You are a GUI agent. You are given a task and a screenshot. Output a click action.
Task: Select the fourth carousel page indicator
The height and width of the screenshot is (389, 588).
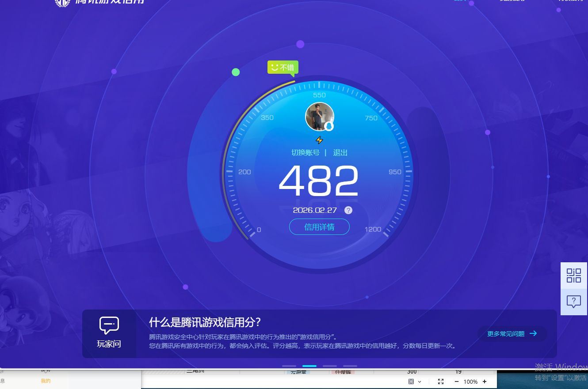pyautogui.click(x=350, y=366)
